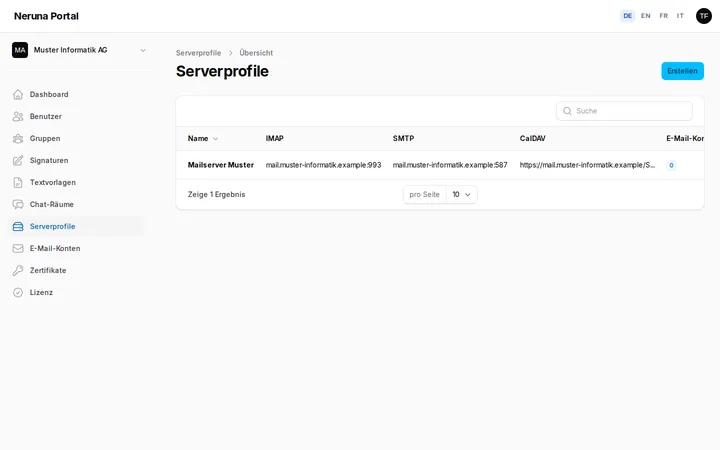Go to Benutzer page
Screen dimensions: 720x450
tap(77, 117)
